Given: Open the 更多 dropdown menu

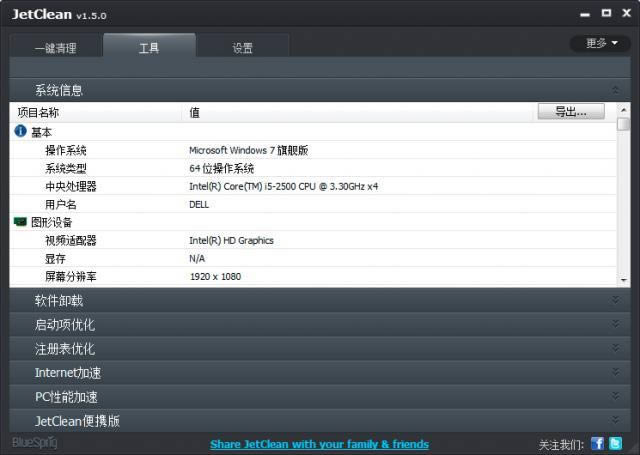Looking at the screenshot, I should (600, 43).
